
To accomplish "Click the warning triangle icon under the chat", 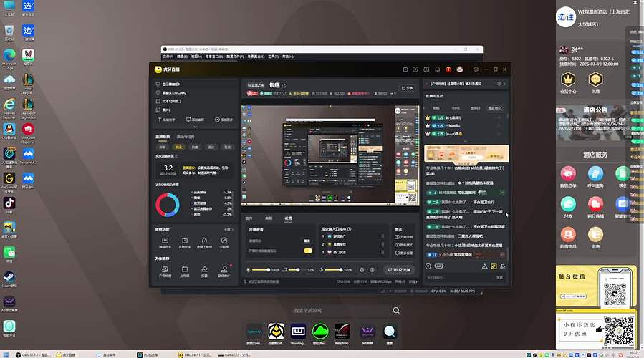I will pos(485,266).
